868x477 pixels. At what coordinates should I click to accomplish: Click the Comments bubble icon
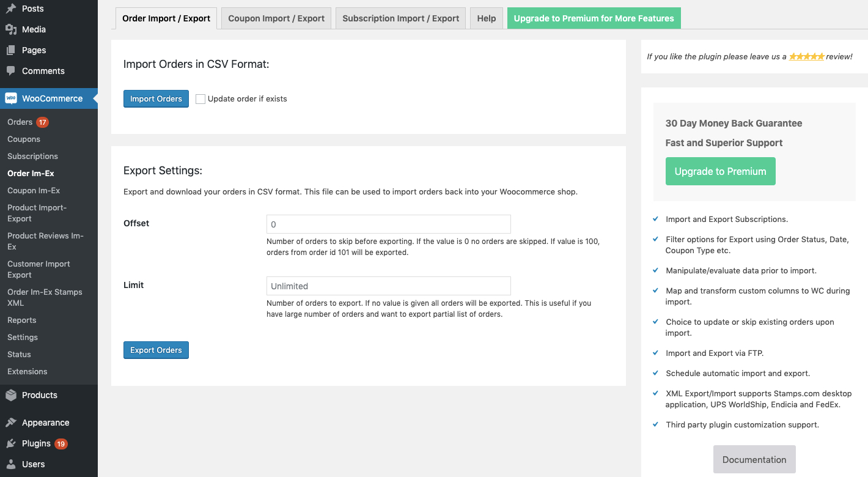click(11, 71)
